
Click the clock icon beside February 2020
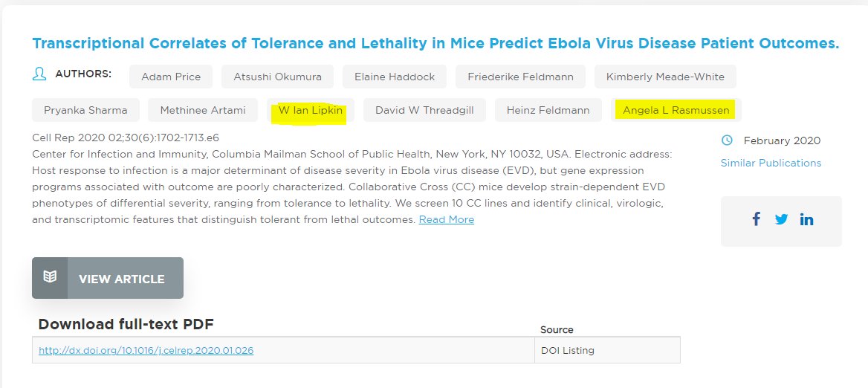point(728,140)
